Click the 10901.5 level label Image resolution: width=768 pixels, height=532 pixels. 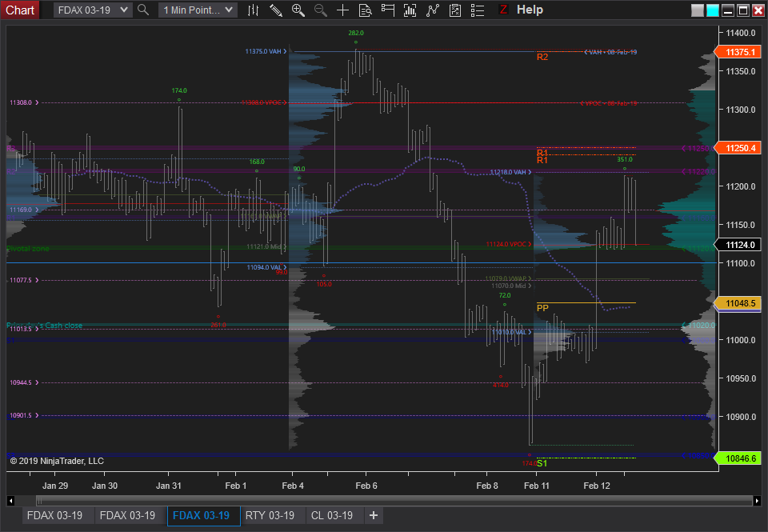pyautogui.click(x=24, y=415)
